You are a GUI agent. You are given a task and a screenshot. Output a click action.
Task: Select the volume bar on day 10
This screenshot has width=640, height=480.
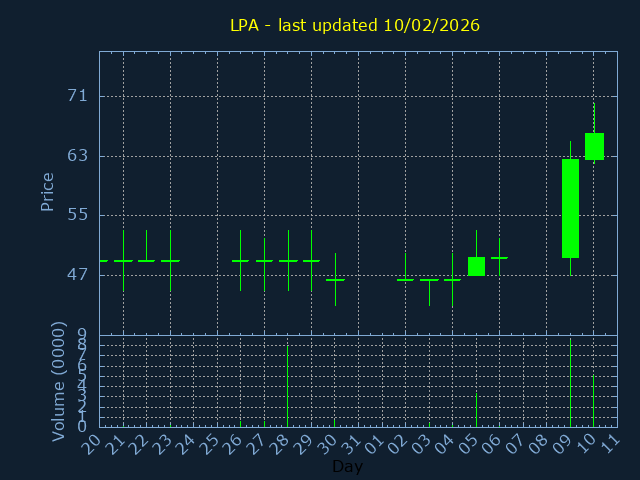(594, 400)
